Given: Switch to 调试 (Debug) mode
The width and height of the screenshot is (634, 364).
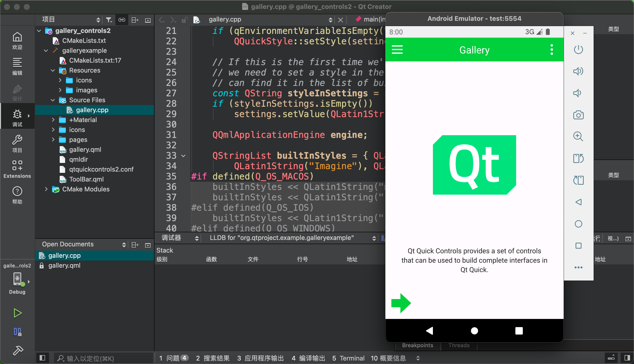Looking at the screenshot, I should 17,118.
